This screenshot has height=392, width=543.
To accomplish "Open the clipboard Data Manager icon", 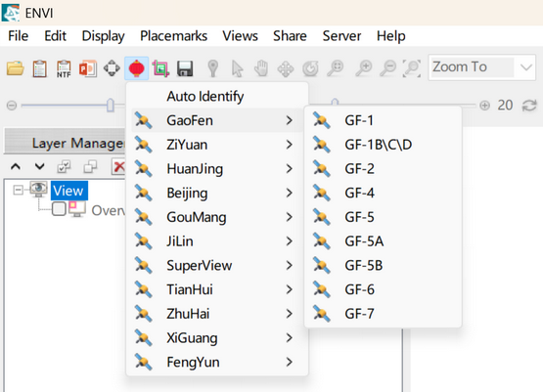I will (x=39, y=68).
